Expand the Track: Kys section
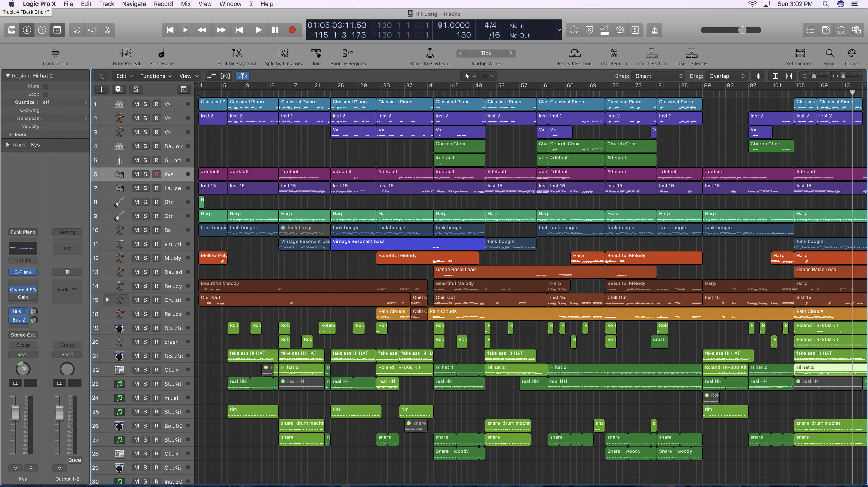 pyautogui.click(x=7, y=145)
